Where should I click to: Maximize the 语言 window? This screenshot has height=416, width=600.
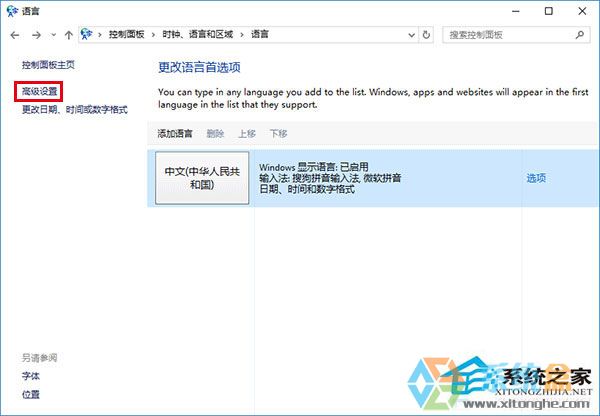pos(549,11)
